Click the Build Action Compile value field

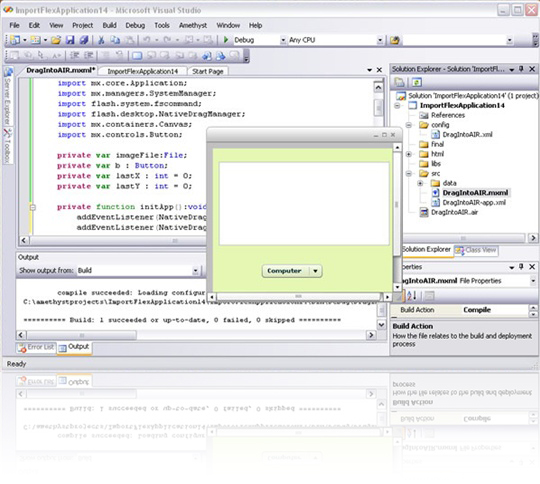495,310
